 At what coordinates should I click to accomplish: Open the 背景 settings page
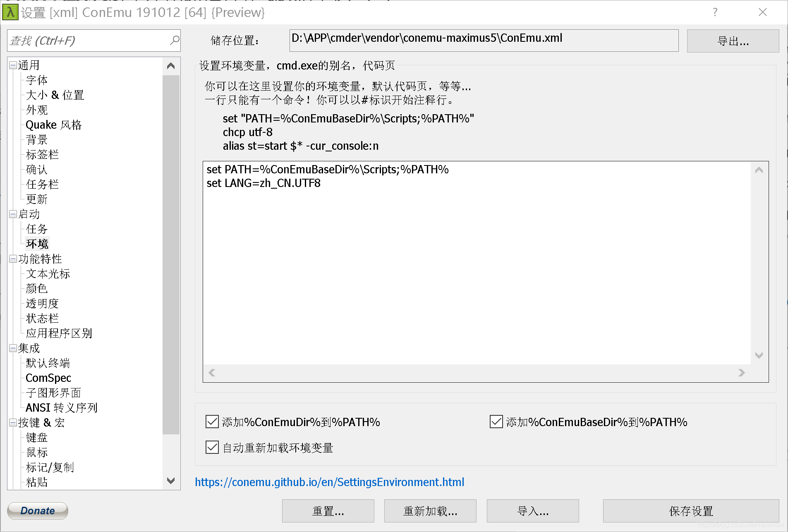coord(37,140)
